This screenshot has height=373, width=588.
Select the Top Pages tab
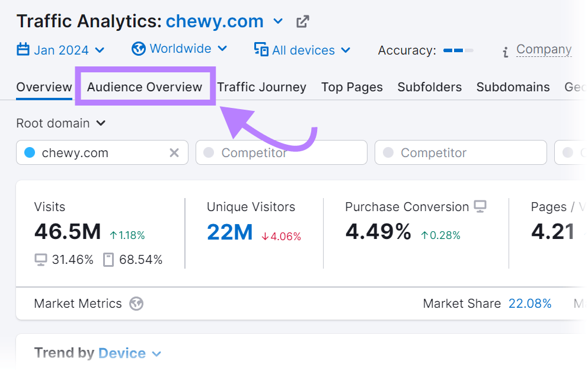point(351,87)
